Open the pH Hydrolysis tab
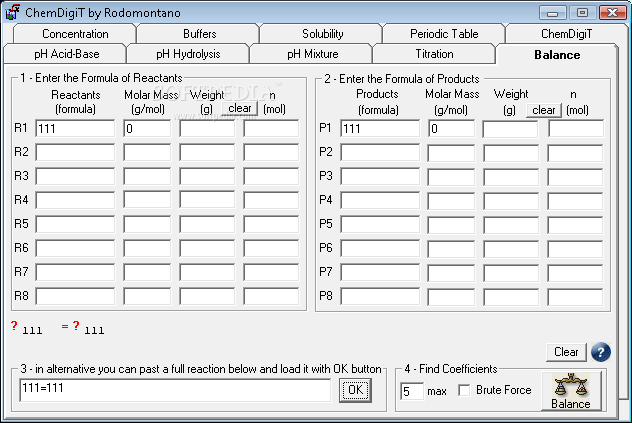This screenshot has width=632, height=423. 188,54
